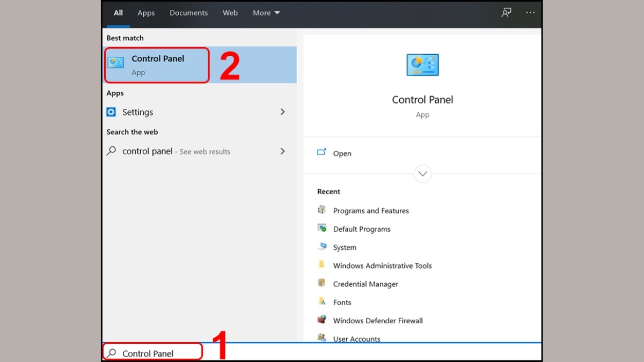Open Default Programs from Recent

(x=362, y=229)
